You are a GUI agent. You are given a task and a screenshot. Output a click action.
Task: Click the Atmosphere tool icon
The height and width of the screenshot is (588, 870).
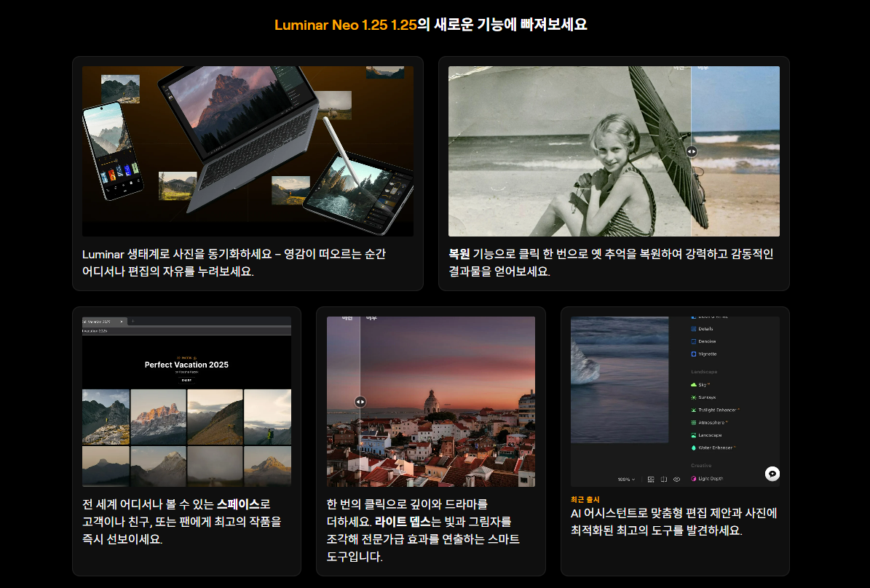tap(694, 423)
